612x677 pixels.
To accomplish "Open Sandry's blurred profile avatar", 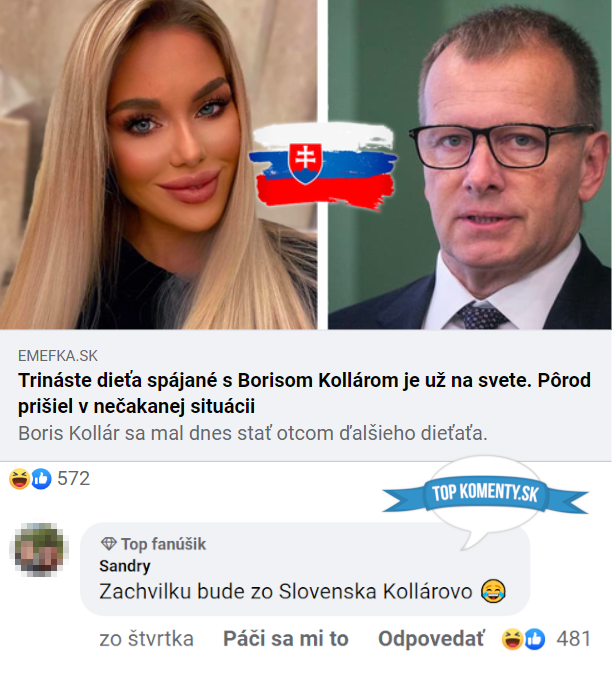I will click(x=39, y=550).
